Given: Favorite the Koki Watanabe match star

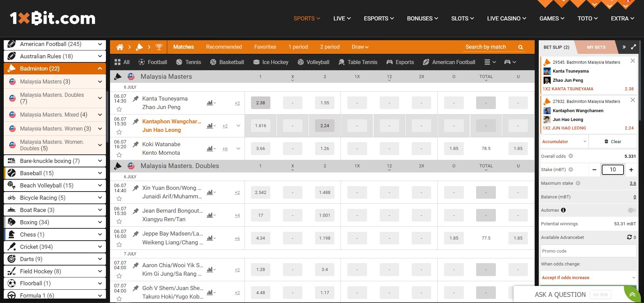Looking at the screenshot, I should point(119,155).
